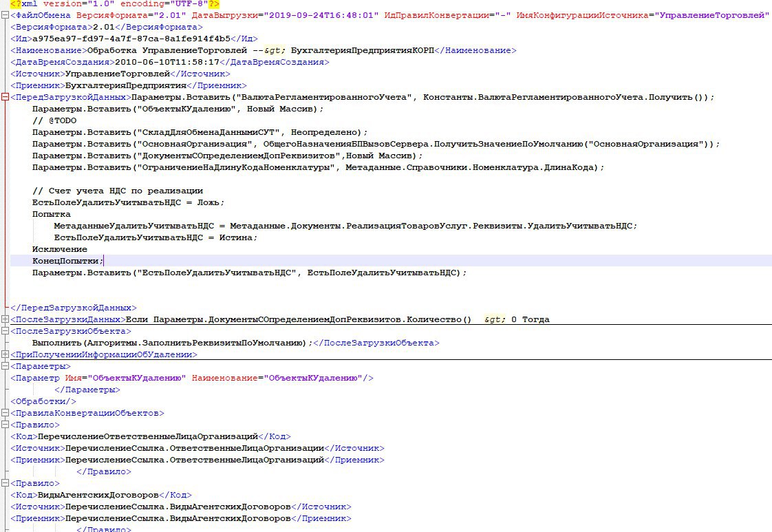Click Параметры.Вставить("ЕстьПолеУдалитьУчитыватьНДС", ...) line

tap(250, 273)
